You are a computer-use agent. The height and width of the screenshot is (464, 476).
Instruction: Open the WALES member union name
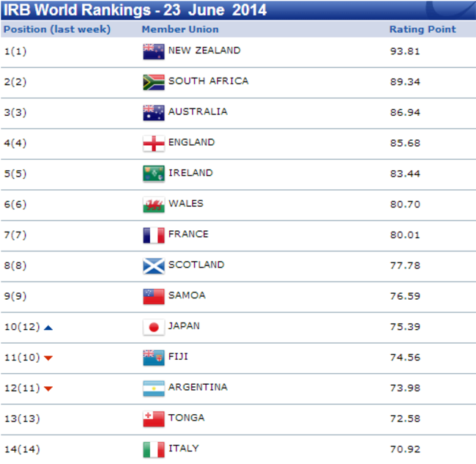click(x=186, y=203)
